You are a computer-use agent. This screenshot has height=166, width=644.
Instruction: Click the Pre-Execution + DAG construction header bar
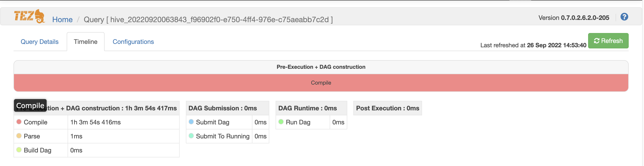321,67
